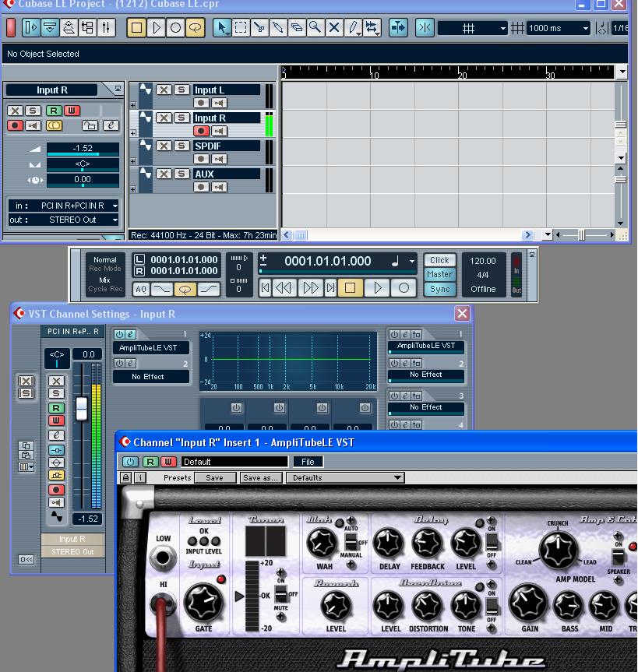Select the Split scissors tool
This screenshot has width=638, height=672.
(259, 28)
